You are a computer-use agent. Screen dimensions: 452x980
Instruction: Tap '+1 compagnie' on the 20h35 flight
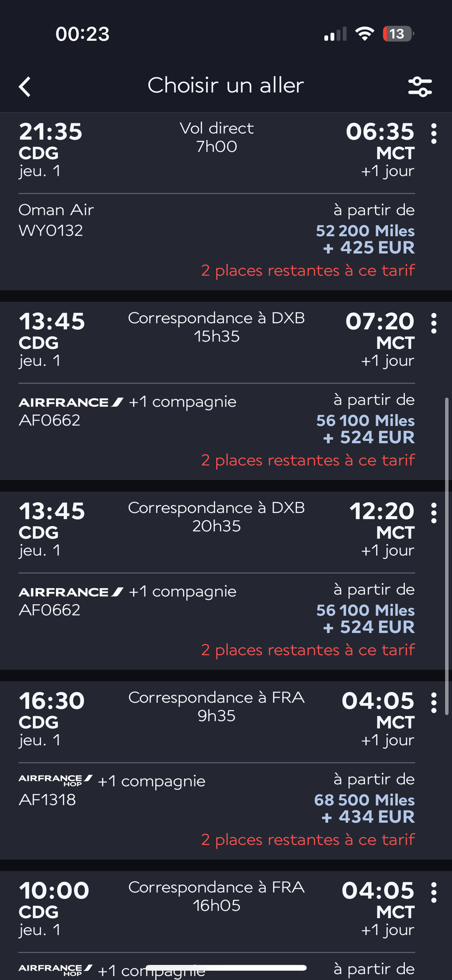pos(182,591)
